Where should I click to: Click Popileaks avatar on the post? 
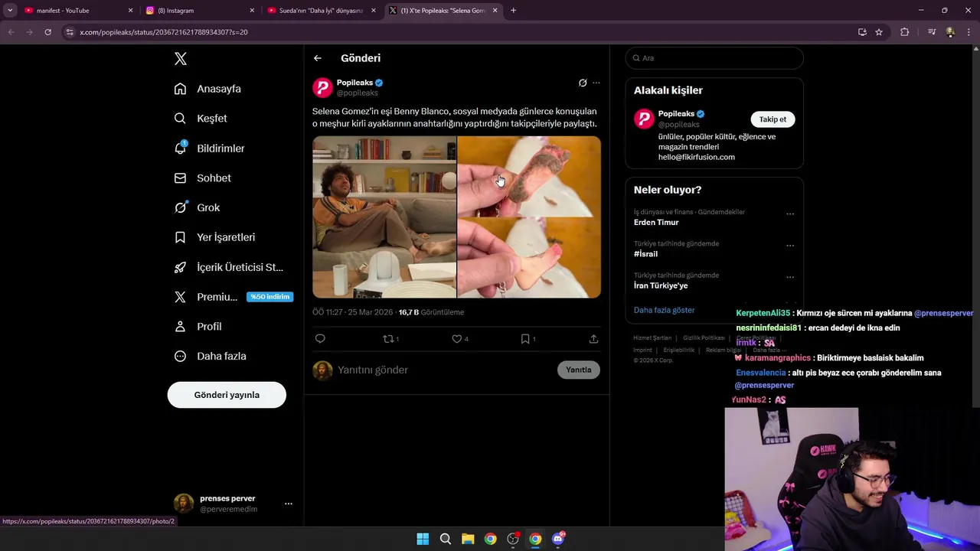tap(322, 87)
